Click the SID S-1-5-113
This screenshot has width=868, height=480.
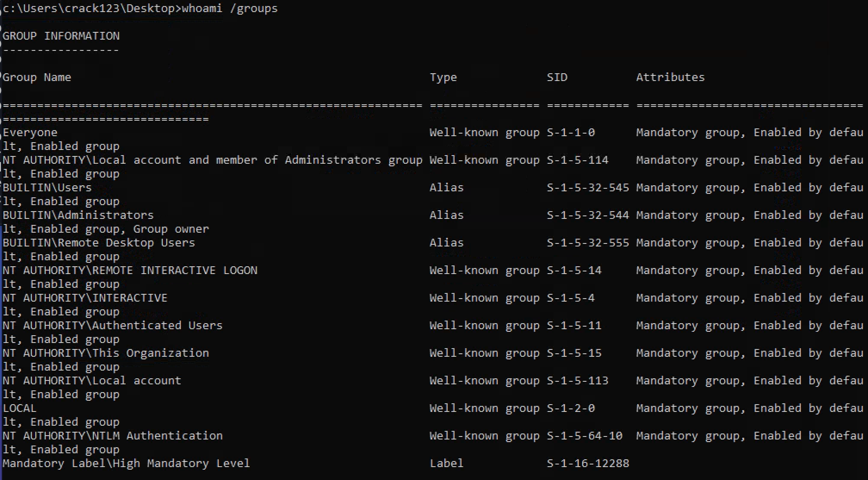pyautogui.click(x=577, y=380)
